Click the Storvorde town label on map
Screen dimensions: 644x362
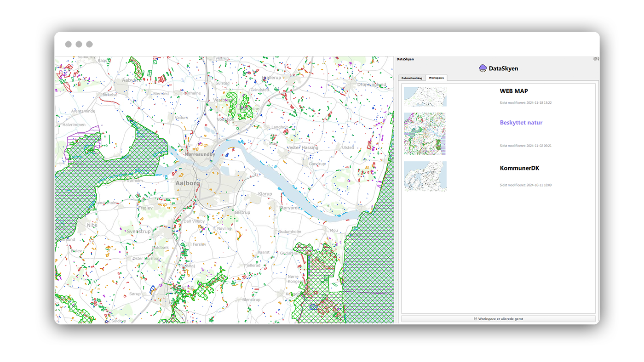290,208
